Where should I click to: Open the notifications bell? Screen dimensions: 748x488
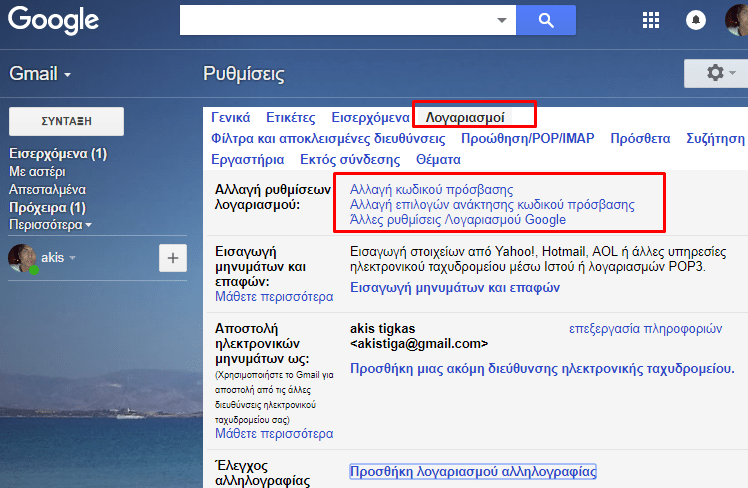(696, 20)
